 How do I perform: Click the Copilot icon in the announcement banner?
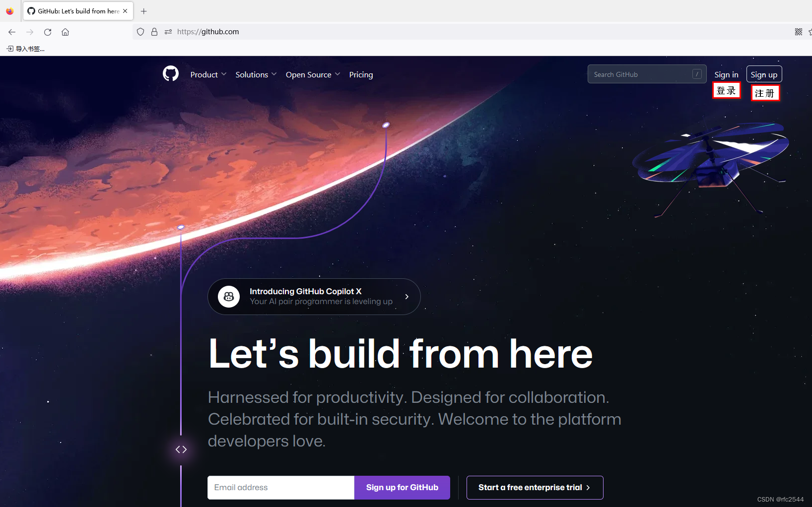229,297
